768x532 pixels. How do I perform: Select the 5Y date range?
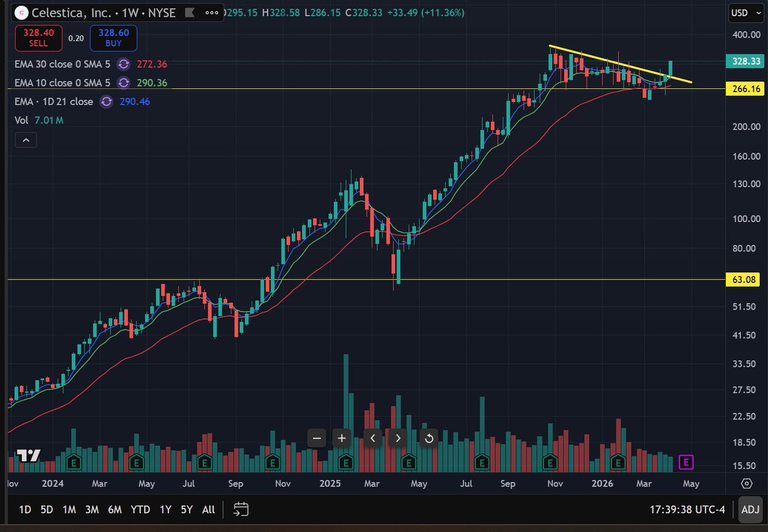[x=186, y=510]
